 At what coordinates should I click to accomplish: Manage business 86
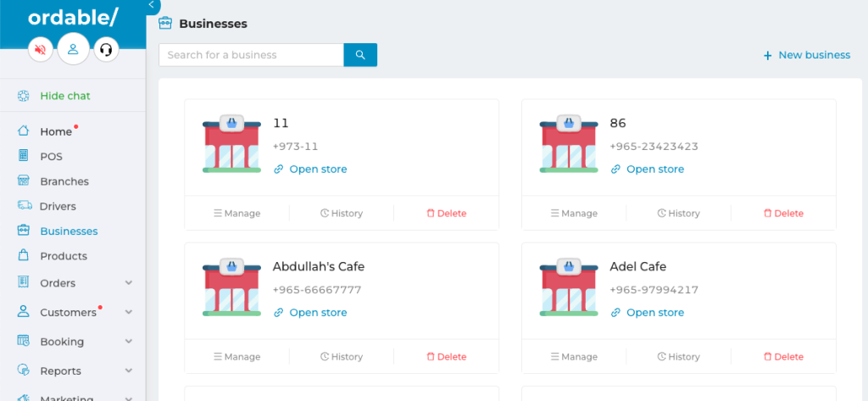point(574,214)
